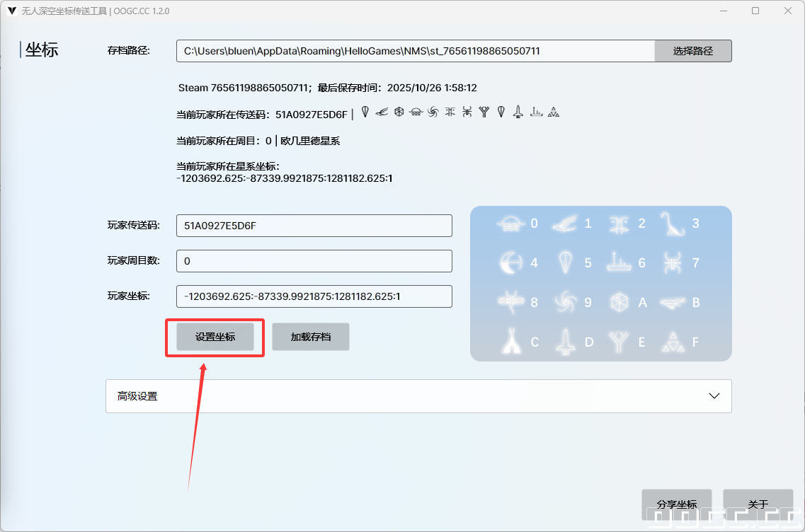Screen dimensions: 805x532
Task: Click the 设置坐标 button
Action: click(x=215, y=337)
